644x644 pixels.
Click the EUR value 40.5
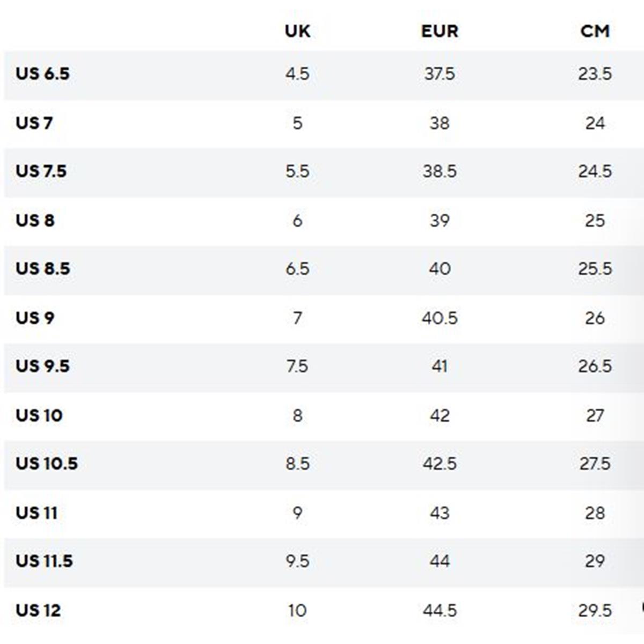(x=440, y=318)
